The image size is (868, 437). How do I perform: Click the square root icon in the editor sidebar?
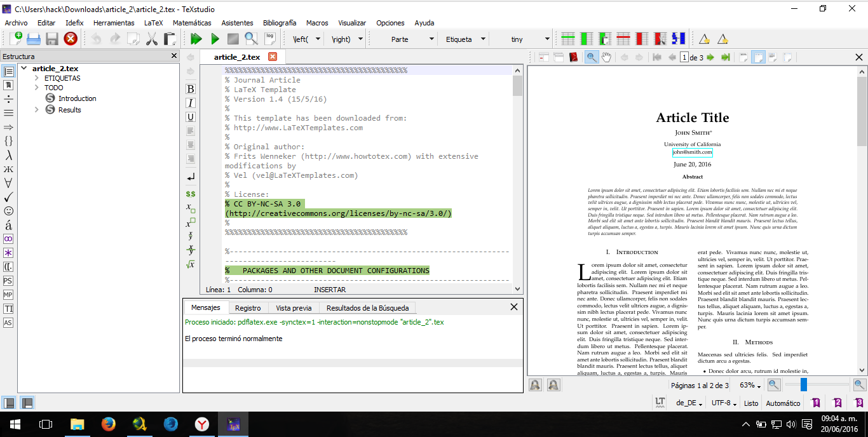pyautogui.click(x=191, y=264)
